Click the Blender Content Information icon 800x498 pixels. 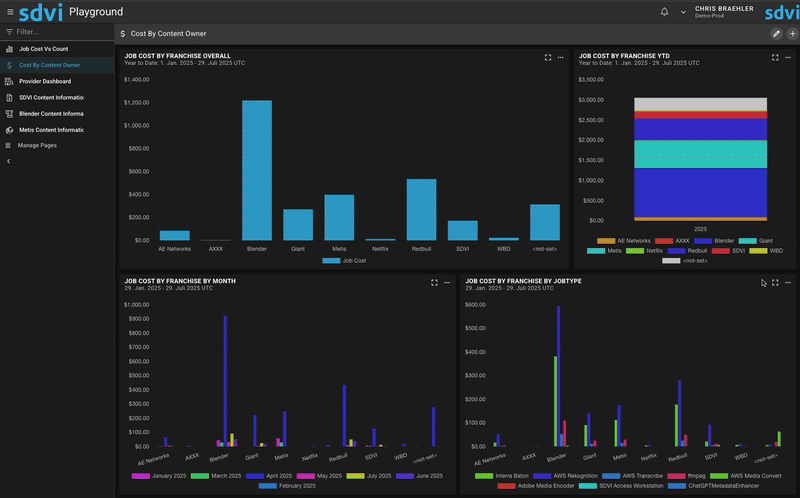(9, 114)
